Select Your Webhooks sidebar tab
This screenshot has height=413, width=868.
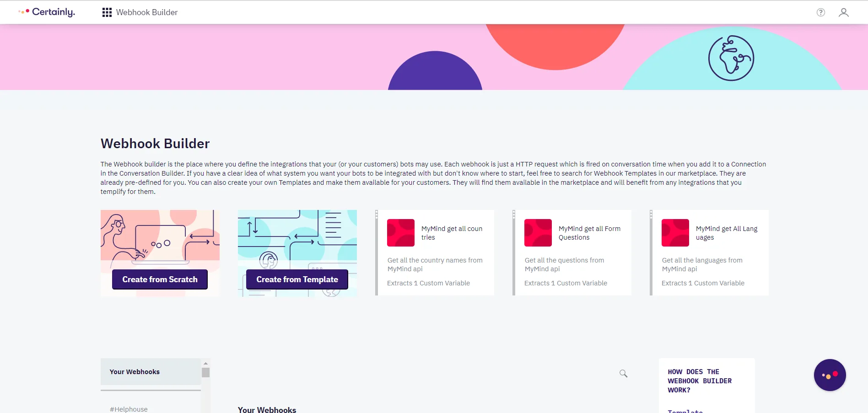click(x=151, y=372)
